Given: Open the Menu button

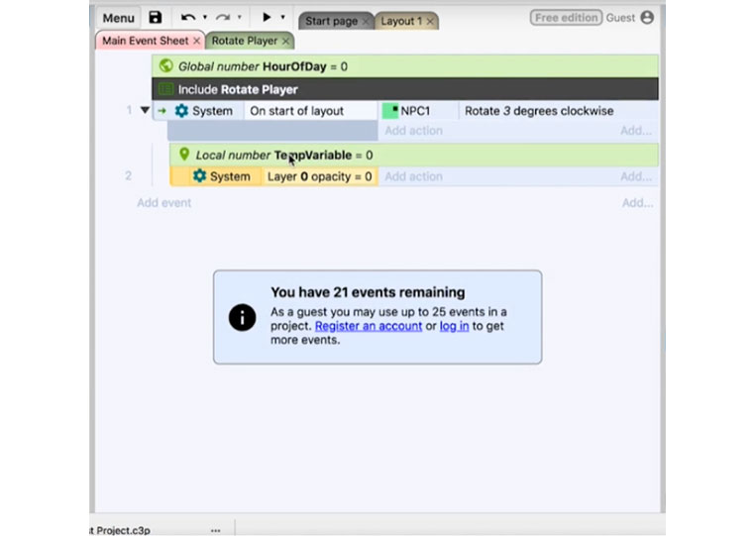Looking at the screenshot, I should tap(118, 18).
